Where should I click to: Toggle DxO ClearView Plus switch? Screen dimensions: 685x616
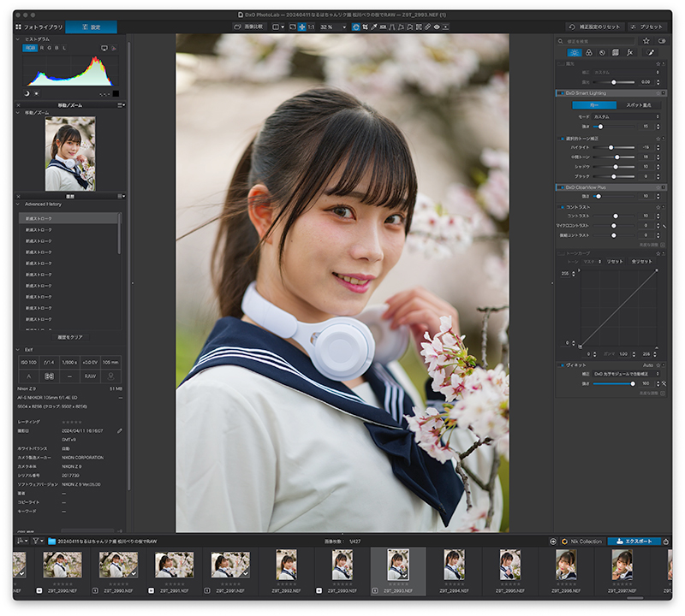(560, 187)
